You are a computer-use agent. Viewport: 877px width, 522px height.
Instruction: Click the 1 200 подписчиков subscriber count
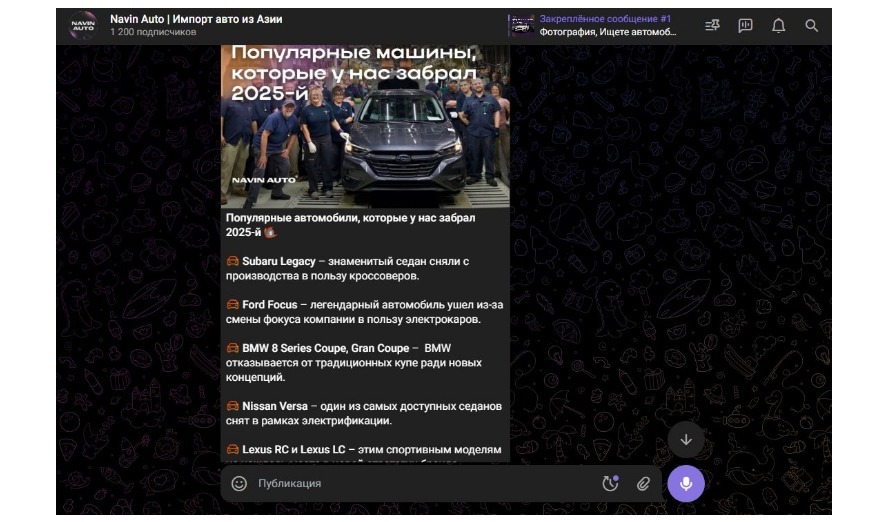(x=153, y=32)
